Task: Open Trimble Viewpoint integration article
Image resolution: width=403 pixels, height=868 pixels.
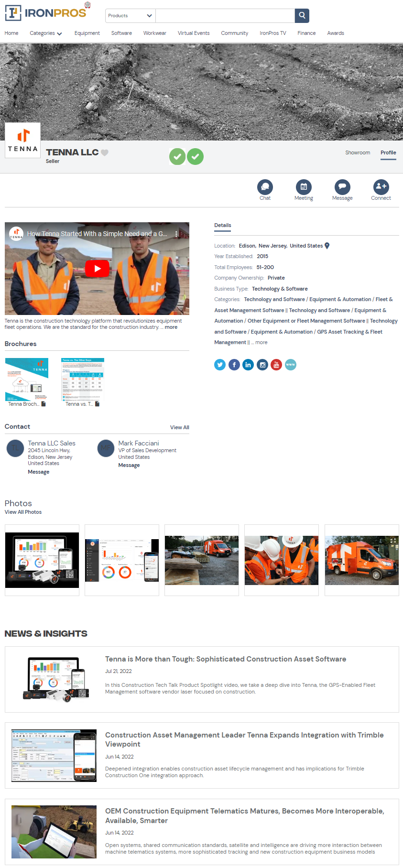Action: [x=244, y=740]
